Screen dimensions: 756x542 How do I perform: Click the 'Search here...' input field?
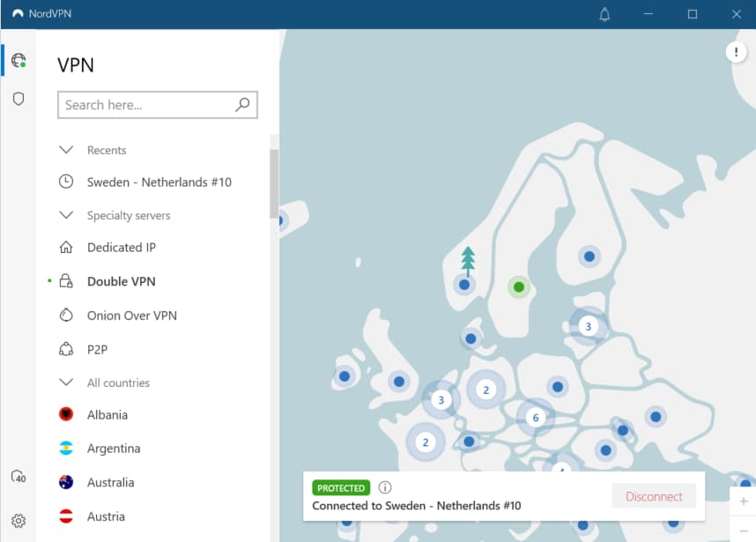click(157, 105)
